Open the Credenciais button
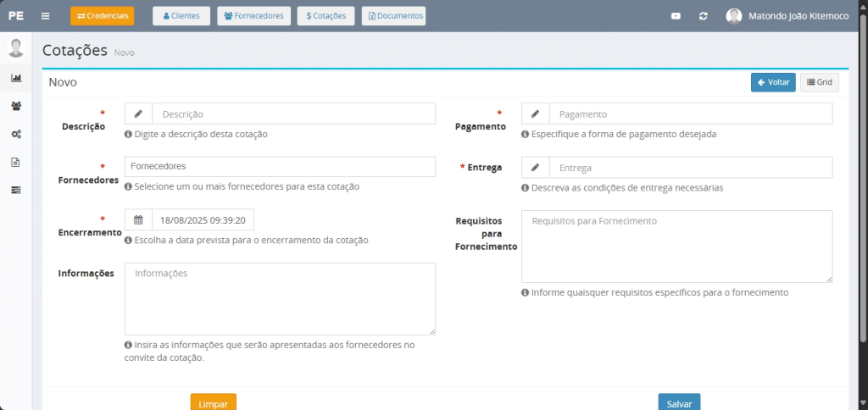 point(103,16)
